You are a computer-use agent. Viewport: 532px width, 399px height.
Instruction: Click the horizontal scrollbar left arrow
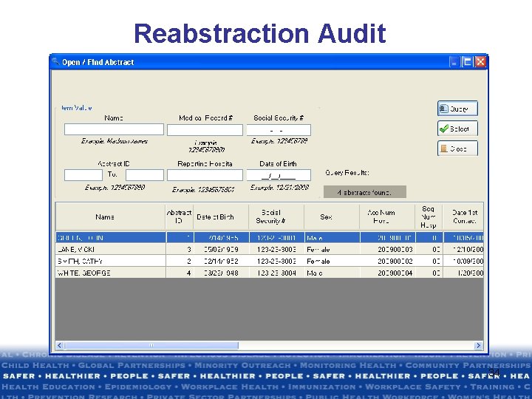click(x=60, y=345)
